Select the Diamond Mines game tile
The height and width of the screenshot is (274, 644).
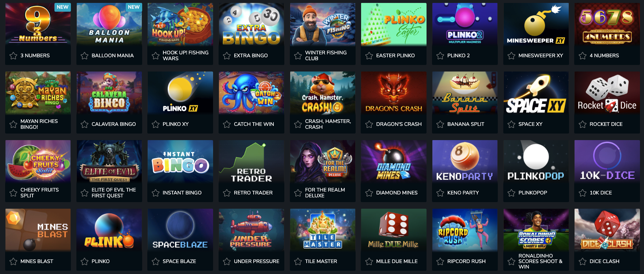[x=394, y=162]
